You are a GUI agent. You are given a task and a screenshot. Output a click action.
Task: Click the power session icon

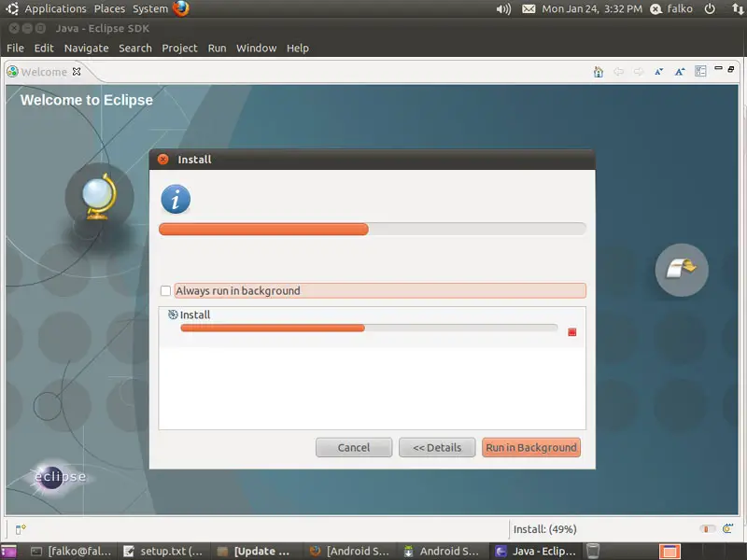[710, 9]
